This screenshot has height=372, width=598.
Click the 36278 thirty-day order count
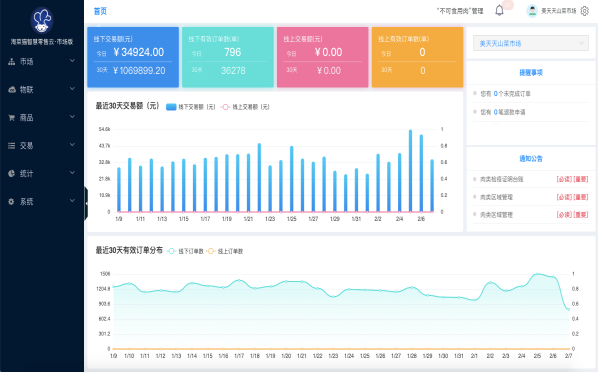[233, 71]
